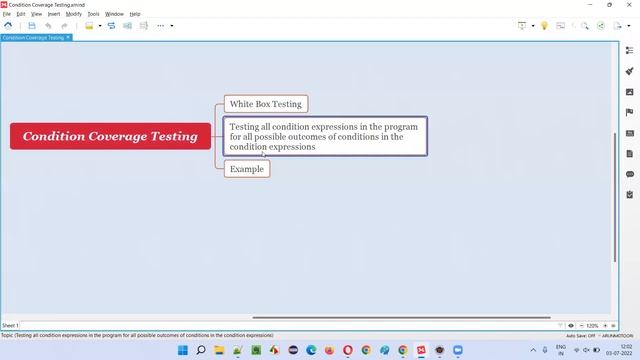Zoom in with the plus button

click(x=605, y=326)
